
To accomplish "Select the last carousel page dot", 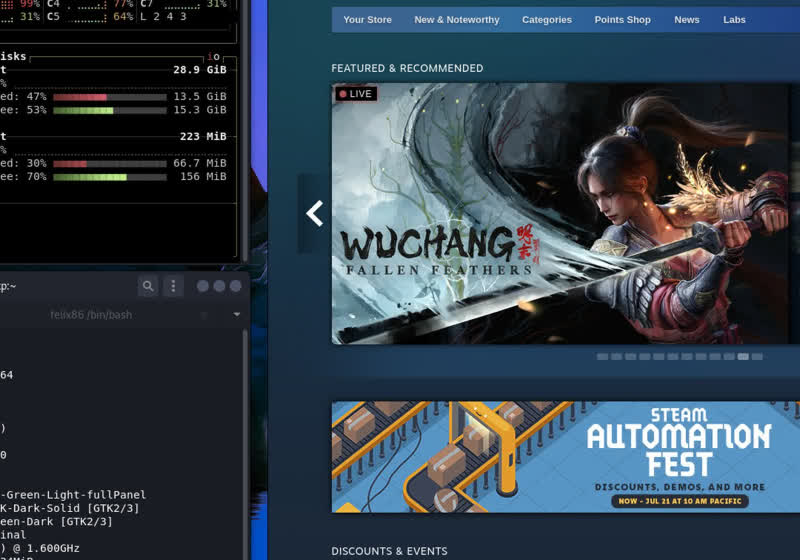I will tap(757, 357).
